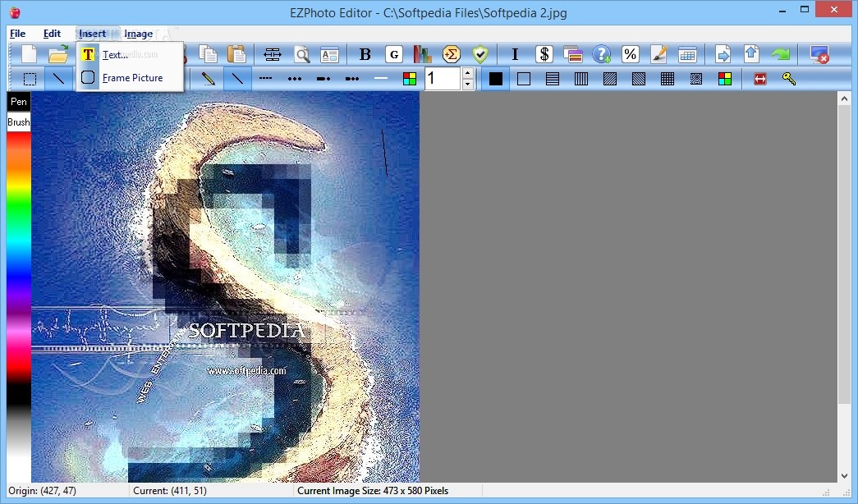Viewport: 858px width, 504px height.
Task: Click the Paste clipboard icon
Action: (237, 54)
